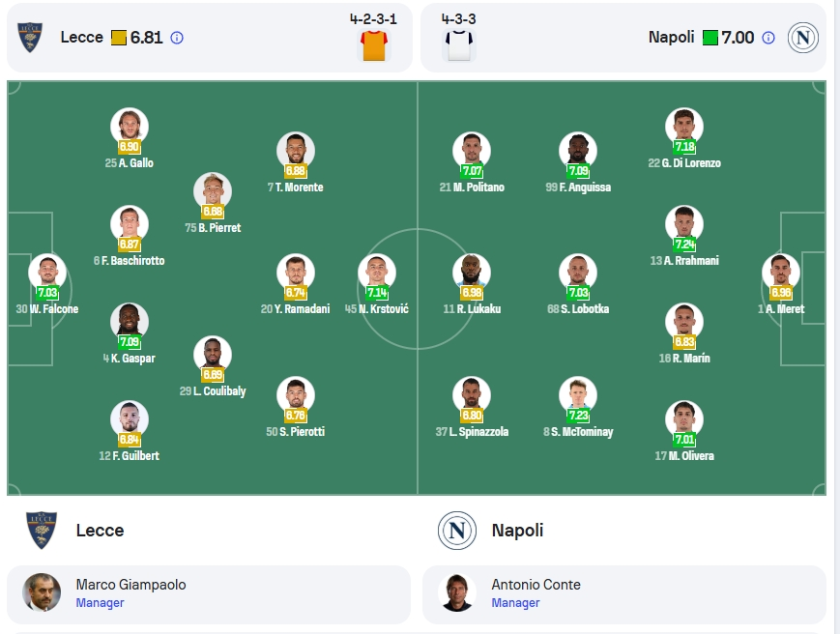
Task: Click the G. Di Lorenzo player name
Action: pos(691,163)
